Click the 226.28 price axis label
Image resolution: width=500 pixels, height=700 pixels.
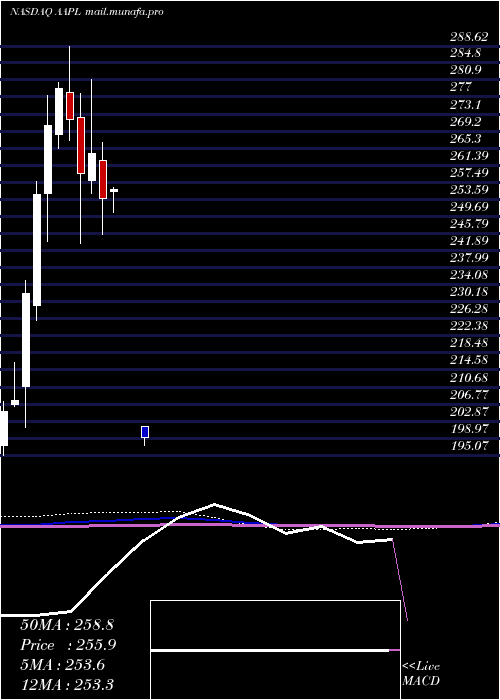[469, 309]
